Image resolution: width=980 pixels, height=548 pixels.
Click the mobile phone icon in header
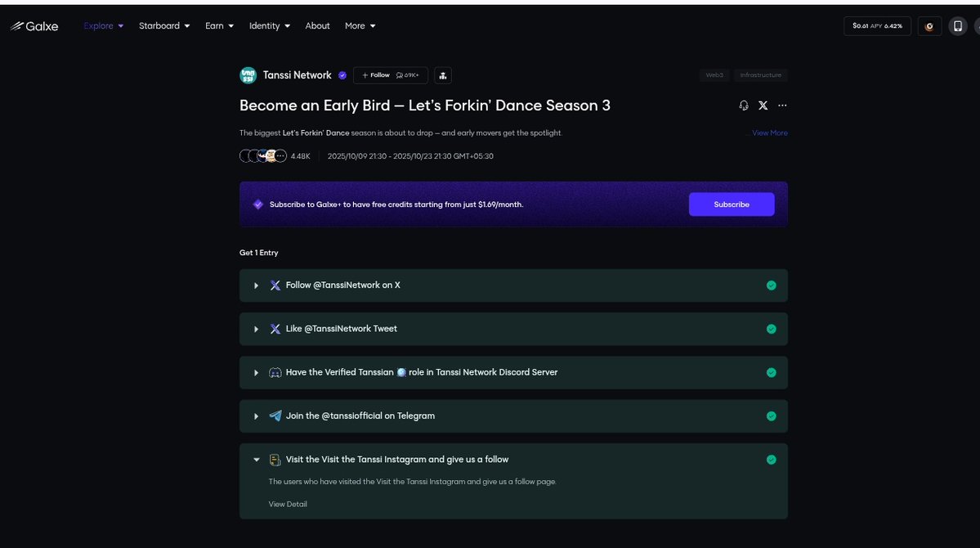click(x=957, y=25)
